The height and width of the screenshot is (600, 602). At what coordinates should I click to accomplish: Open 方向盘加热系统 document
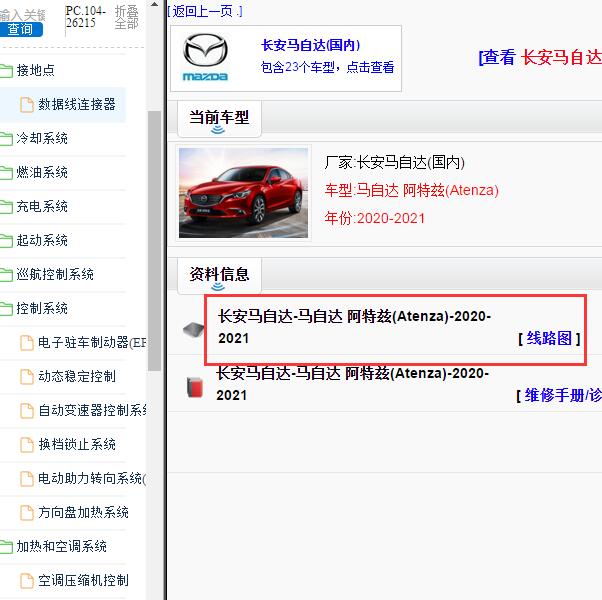(x=83, y=512)
